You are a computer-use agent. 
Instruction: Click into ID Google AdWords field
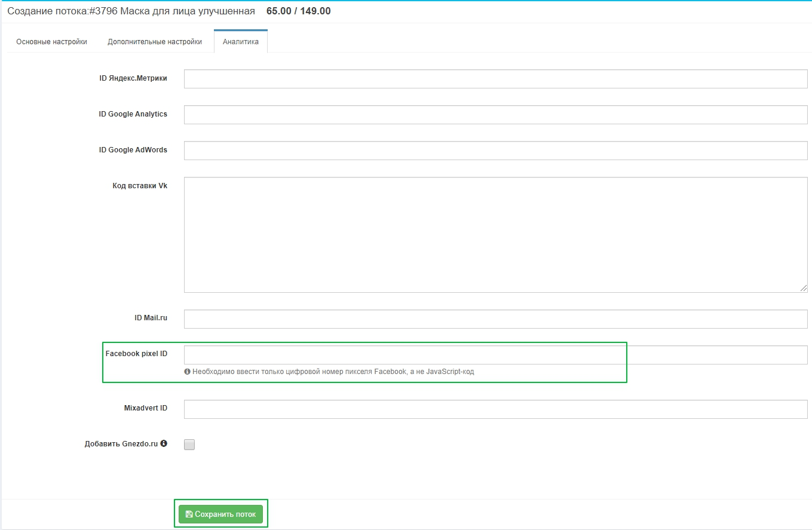tap(495, 151)
